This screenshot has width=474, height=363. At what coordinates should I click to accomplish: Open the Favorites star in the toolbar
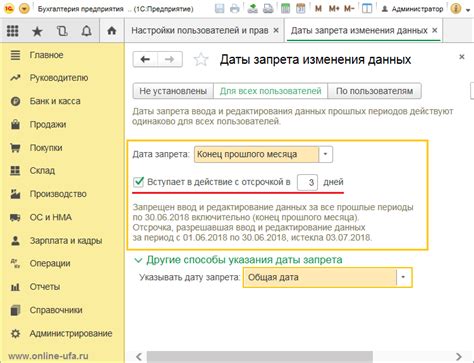coord(37,31)
